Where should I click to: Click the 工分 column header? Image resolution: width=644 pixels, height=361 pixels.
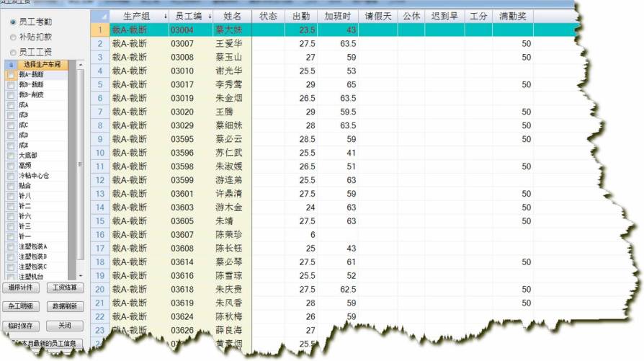(x=478, y=17)
